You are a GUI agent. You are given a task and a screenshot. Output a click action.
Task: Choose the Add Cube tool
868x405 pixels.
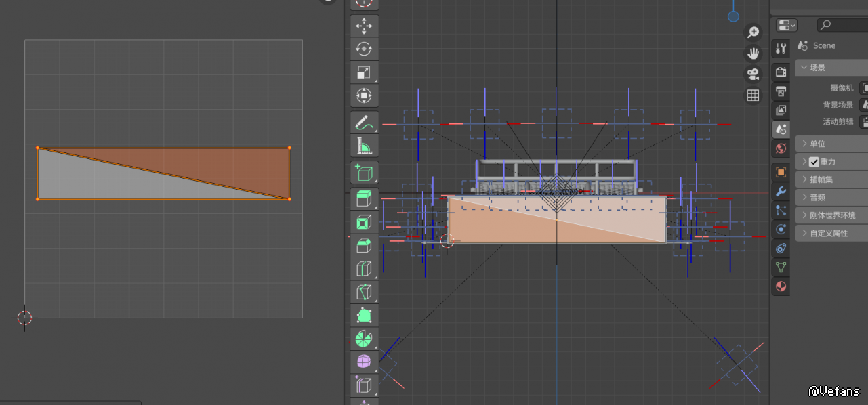pos(365,173)
